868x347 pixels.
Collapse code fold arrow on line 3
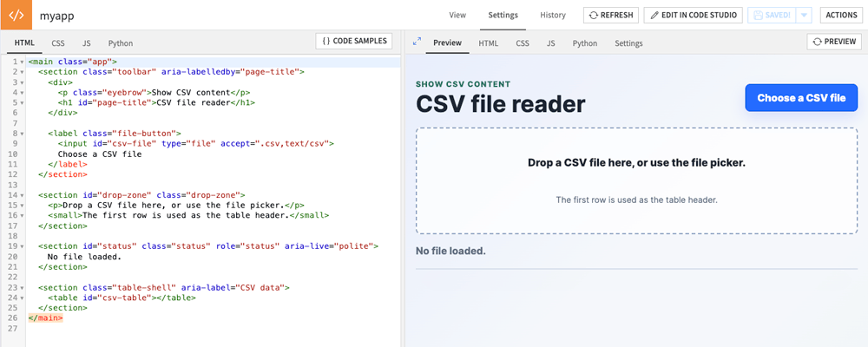(x=22, y=82)
